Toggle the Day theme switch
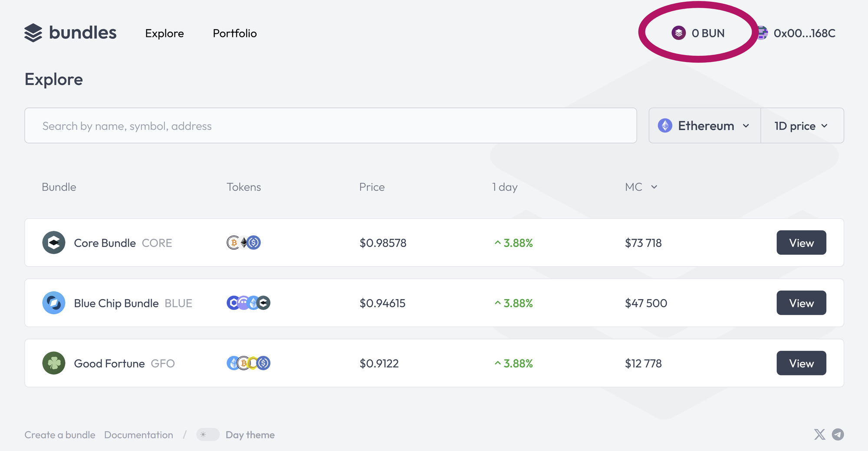 [x=208, y=435]
